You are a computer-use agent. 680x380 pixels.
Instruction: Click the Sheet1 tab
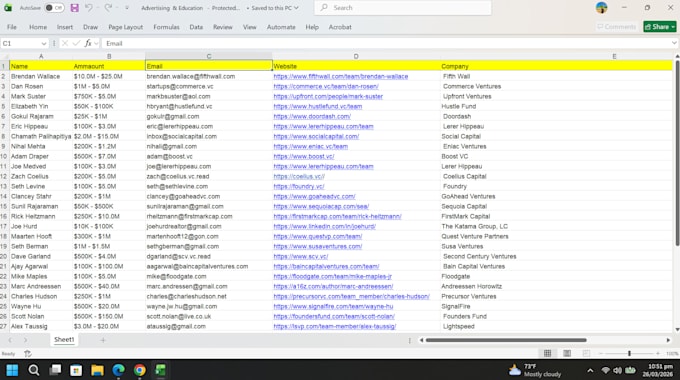click(x=64, y=340)
